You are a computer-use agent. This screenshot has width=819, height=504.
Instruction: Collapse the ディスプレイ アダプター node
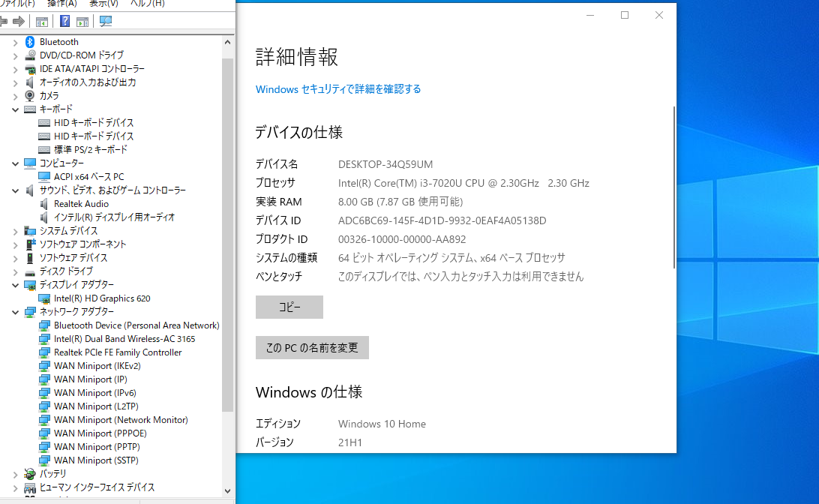(15, 285)
